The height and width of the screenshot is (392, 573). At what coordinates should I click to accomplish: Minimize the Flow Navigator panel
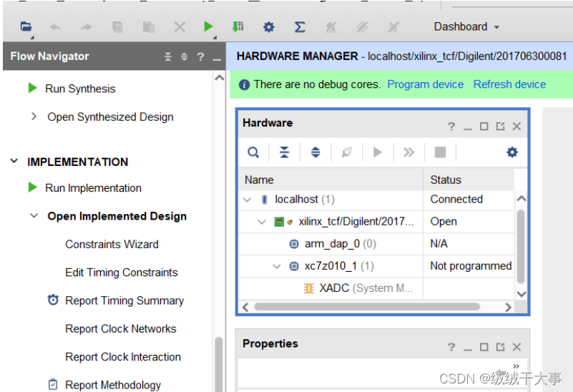pos(217,59)
